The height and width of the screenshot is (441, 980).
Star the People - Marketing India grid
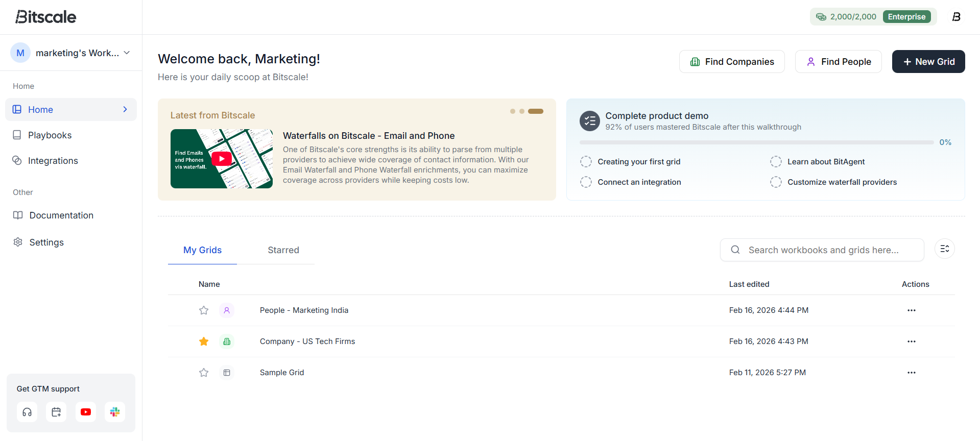click(x=204, y=310)
